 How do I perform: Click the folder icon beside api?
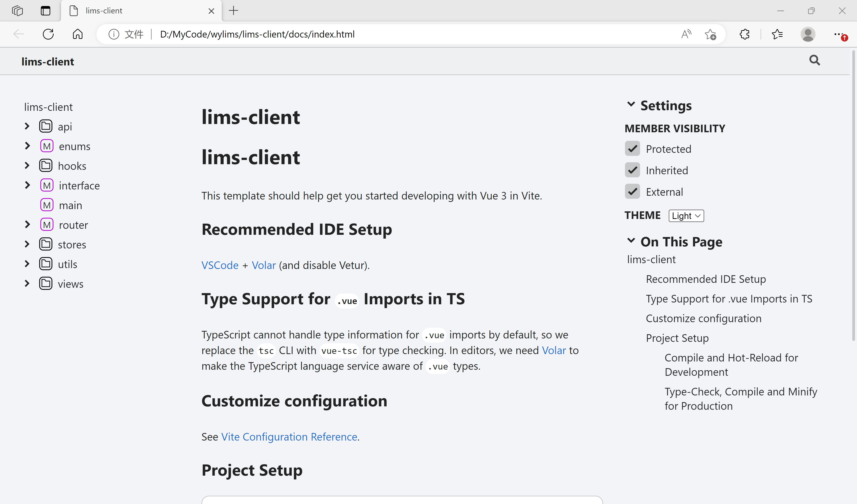coord(46,126)
